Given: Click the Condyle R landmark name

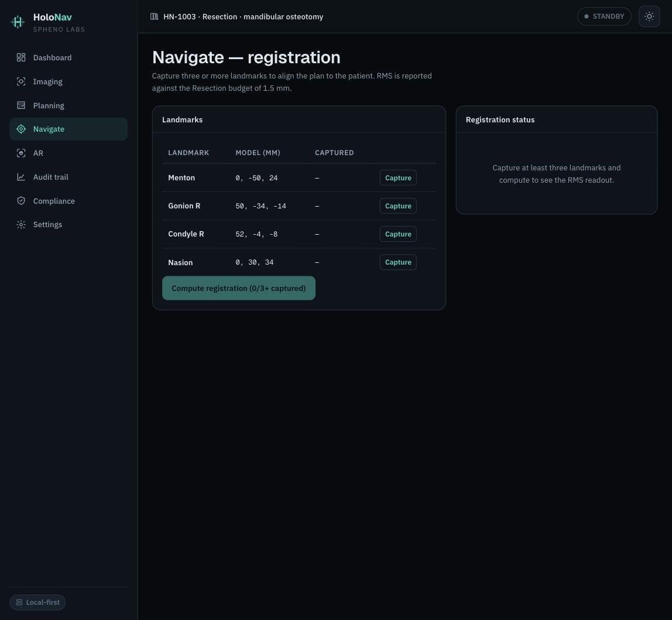Looking at the screenshot, I should pyautogui.click(x=186, y=234).
